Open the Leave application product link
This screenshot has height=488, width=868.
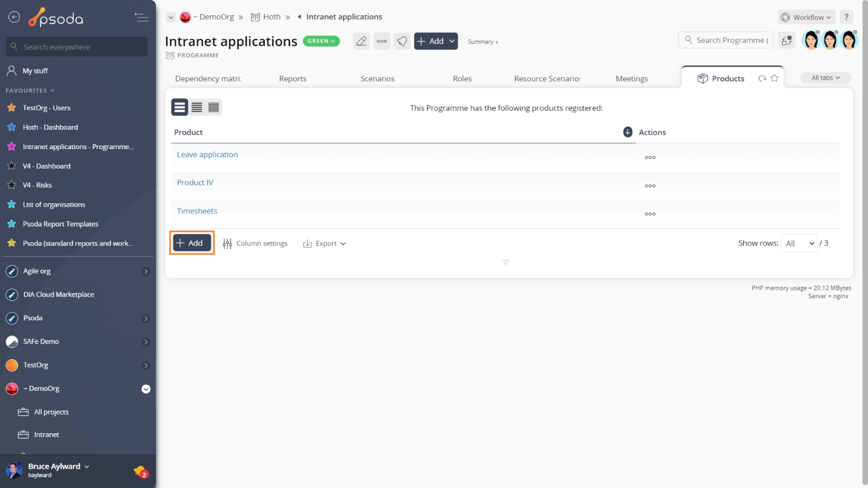[x=207, y=155]
